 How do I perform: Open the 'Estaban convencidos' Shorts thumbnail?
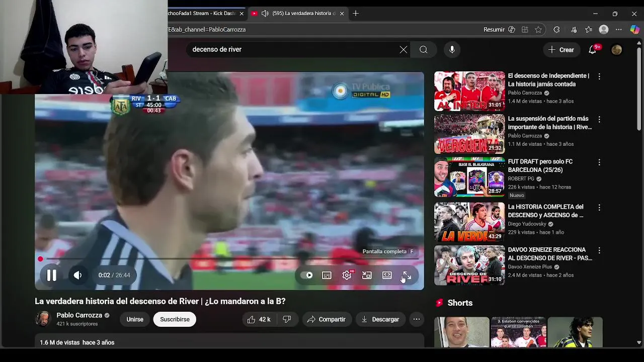(x=518, y=332)
